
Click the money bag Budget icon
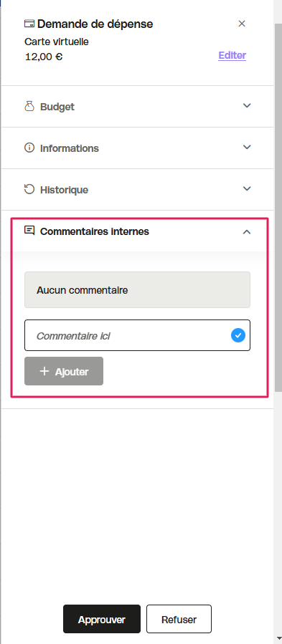(x=29, y=106)
